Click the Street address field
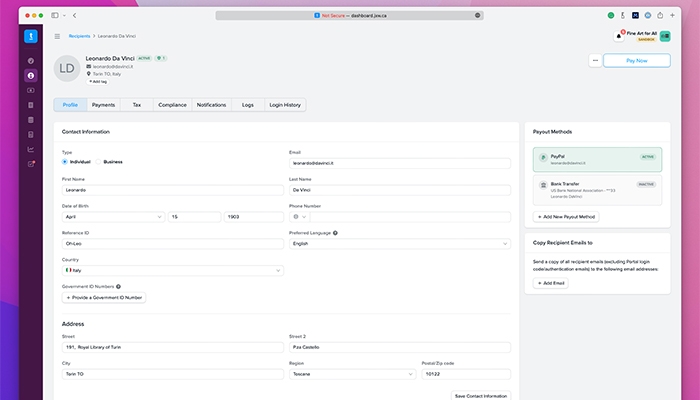The height and width of the screenshot is (400, 700). [x=172, y=347]
